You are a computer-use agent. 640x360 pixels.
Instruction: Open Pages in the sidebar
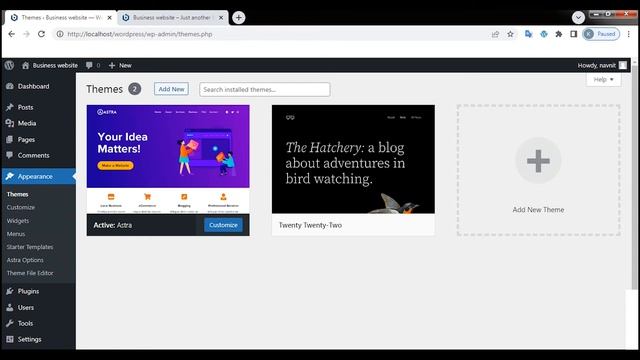pyautogui.click(x=26, y=140)
